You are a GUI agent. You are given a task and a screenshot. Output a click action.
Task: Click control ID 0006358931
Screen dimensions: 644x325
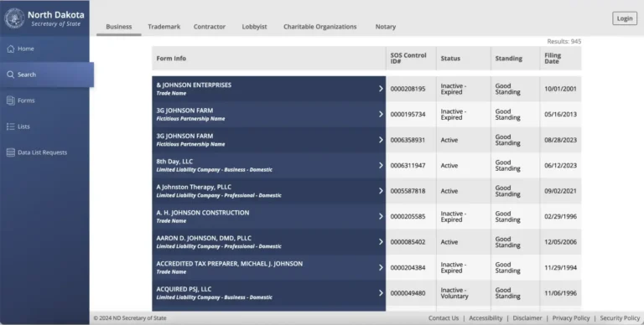coord(408,140)
